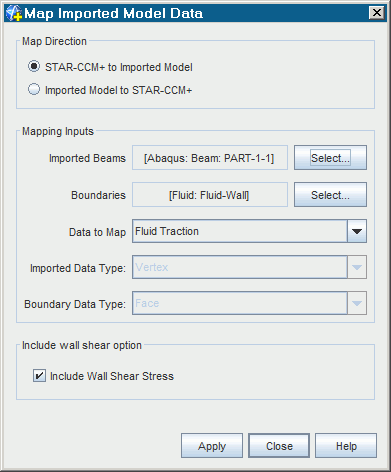Click the Close button

click(x=279, y=446)
